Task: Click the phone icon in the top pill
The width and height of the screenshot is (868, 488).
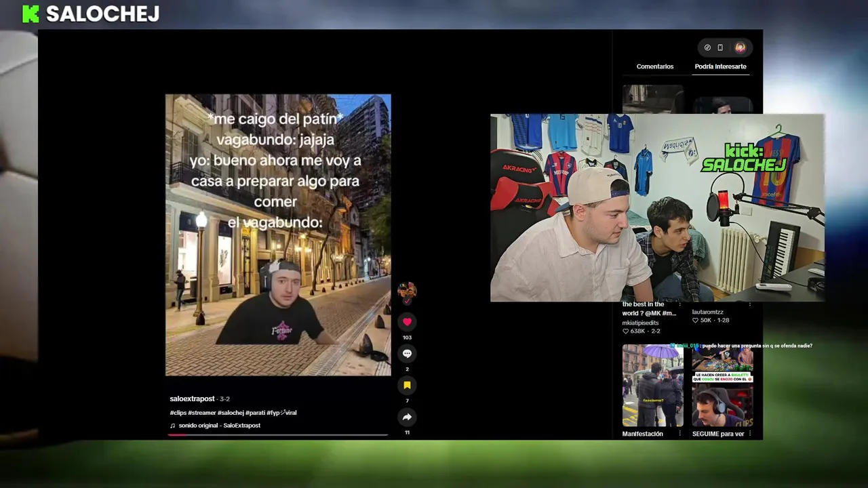Action: pos(720,47)
